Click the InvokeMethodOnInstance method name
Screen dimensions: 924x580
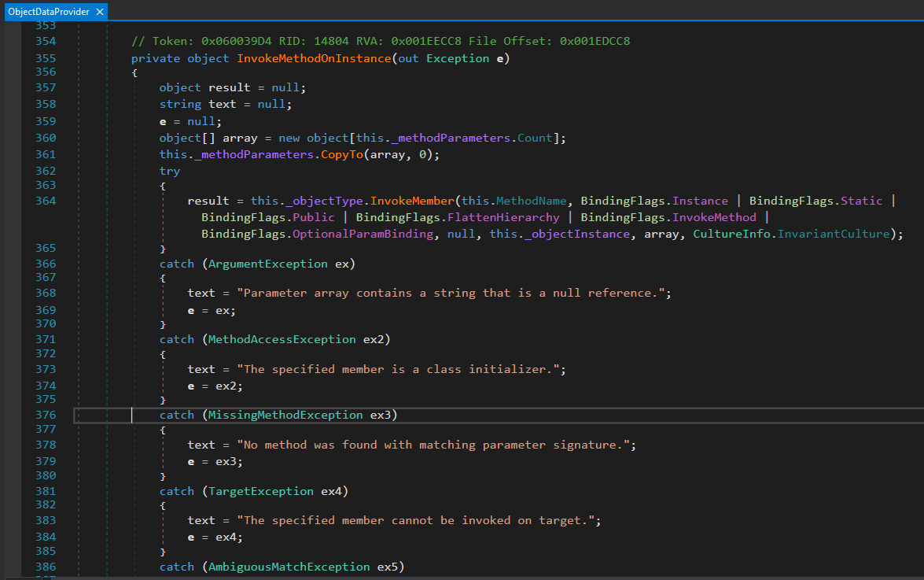click(x=314, y=58)
